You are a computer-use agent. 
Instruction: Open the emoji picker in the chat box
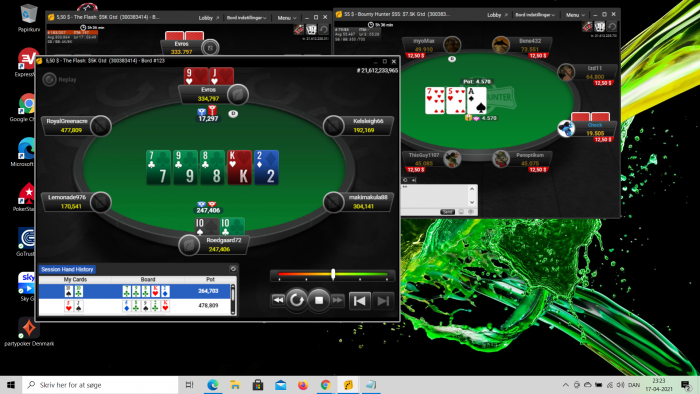(461, 212)
